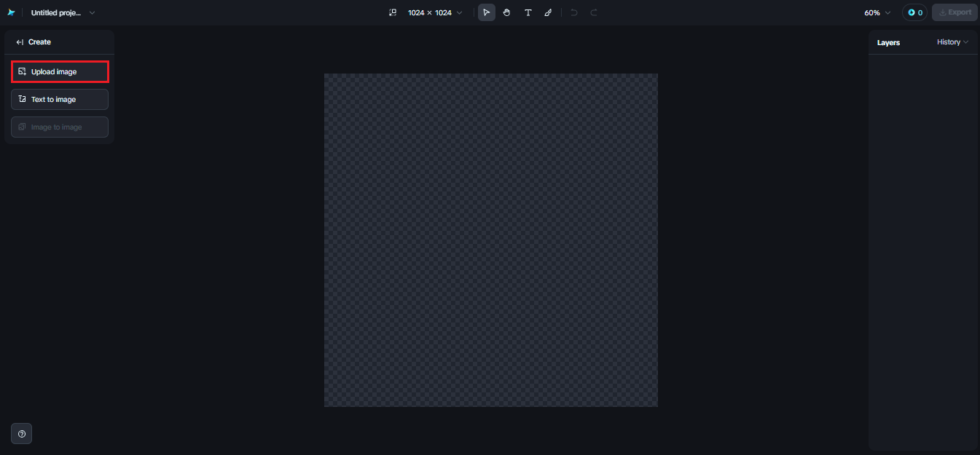Activate the Hand pan tool
The height and width of the screenshot is (455, 980).
click(x=506, y=12)
